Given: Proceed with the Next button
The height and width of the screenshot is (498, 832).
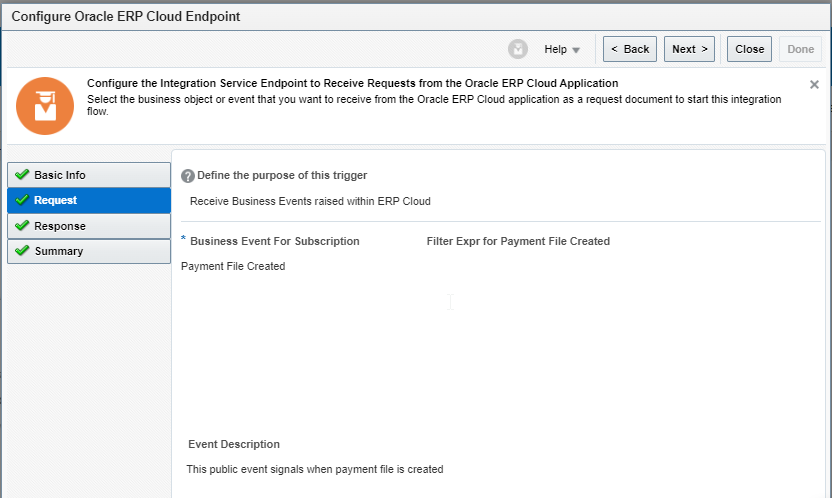Looking at the screenshot, I should tap(689, 49).
